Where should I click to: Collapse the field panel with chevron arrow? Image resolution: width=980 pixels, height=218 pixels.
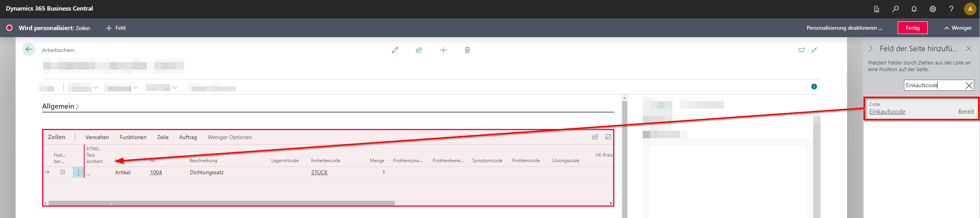pos(871,48)
